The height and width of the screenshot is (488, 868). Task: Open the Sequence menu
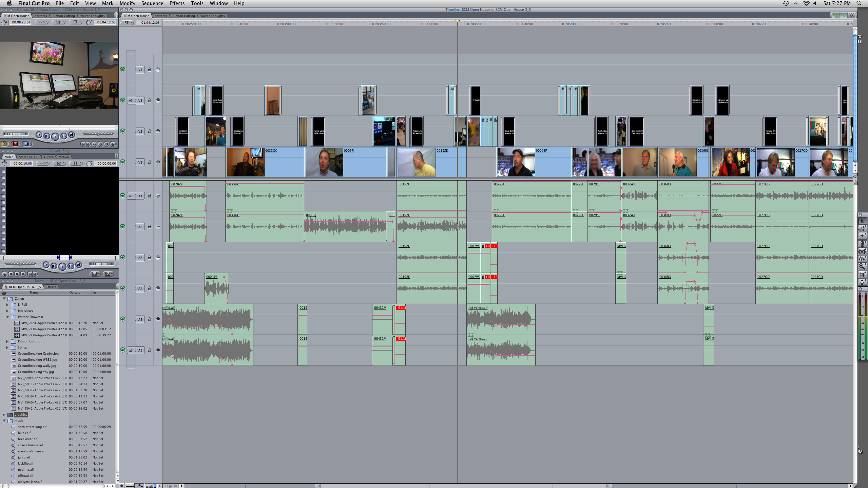[152, 3]
